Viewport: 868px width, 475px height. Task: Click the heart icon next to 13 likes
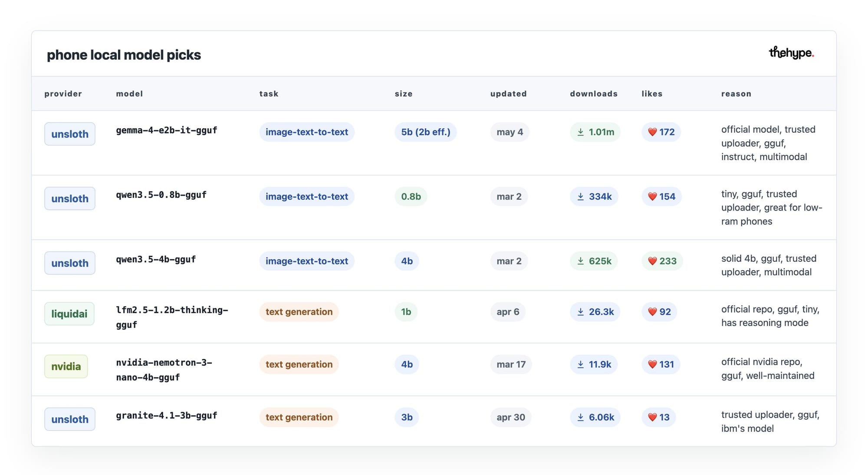click(x=652, y=417)
